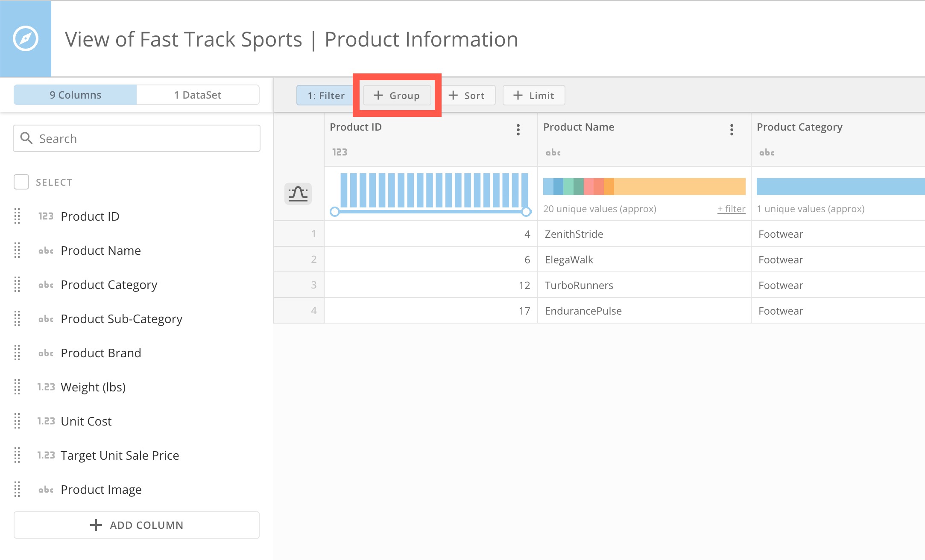
Task: Toggle the SELECT checkbox
Action: click(x=21, y=182)
